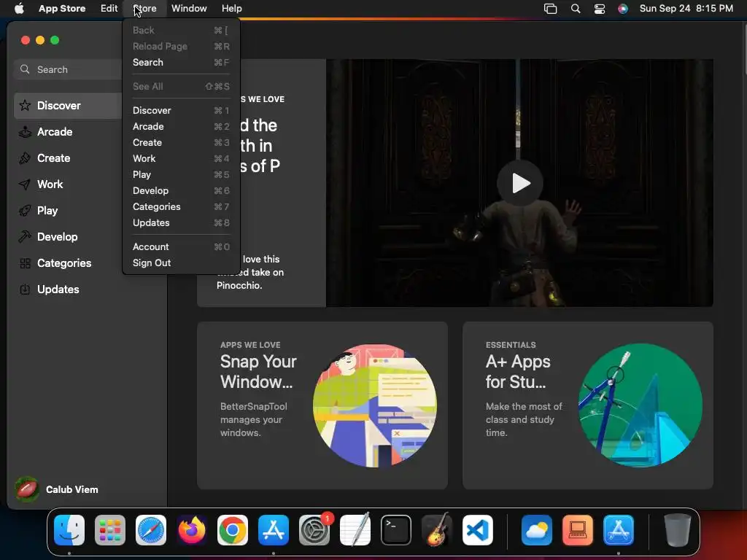
Task: Click the App Store icon beside Trash in Dock
Action: [x=619, y=530]
